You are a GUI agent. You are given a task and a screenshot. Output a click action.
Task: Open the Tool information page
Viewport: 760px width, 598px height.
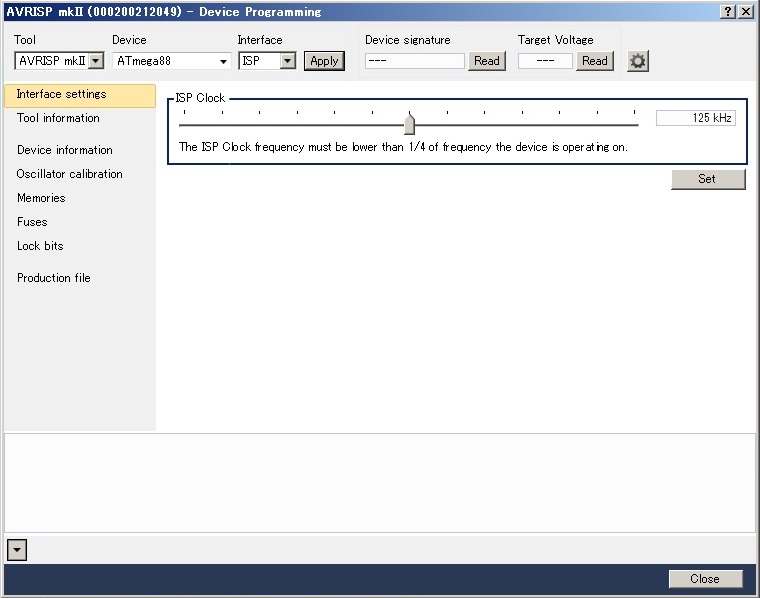pyautogui.click(x=58, y=118)
